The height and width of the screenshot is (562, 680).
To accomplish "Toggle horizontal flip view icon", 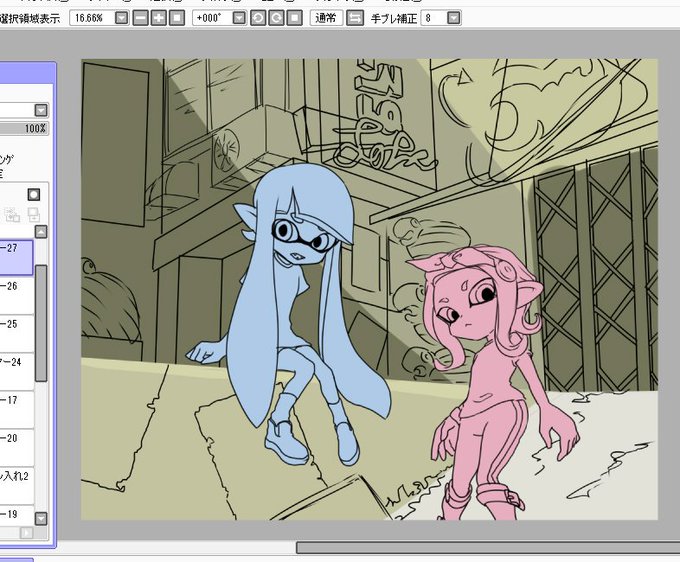I will tap(355, 18).
